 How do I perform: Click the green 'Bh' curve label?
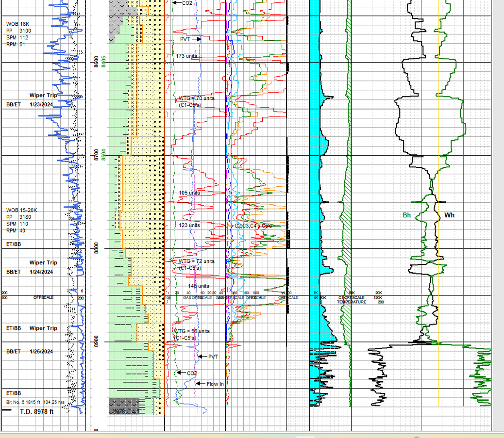tap(406, 215)
